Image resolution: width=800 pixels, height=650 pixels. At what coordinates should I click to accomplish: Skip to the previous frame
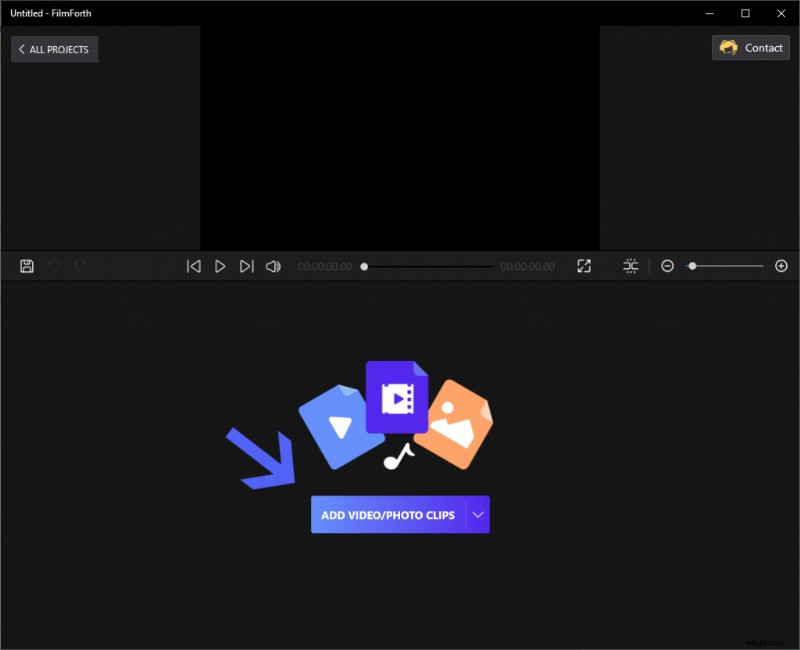point(193,265)
